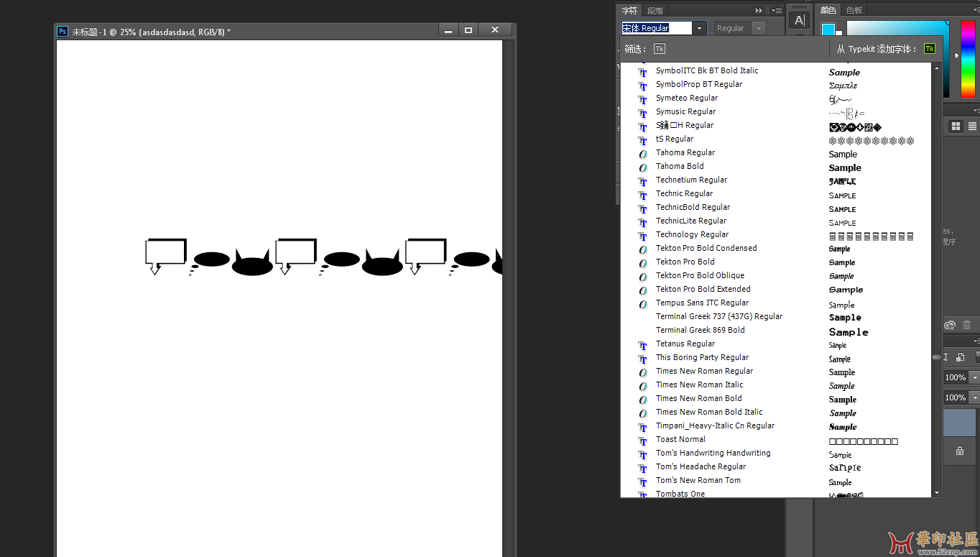The image size is (980, 557).
Task: Open the Character panel icon in the dock
Action: (799, 20)
